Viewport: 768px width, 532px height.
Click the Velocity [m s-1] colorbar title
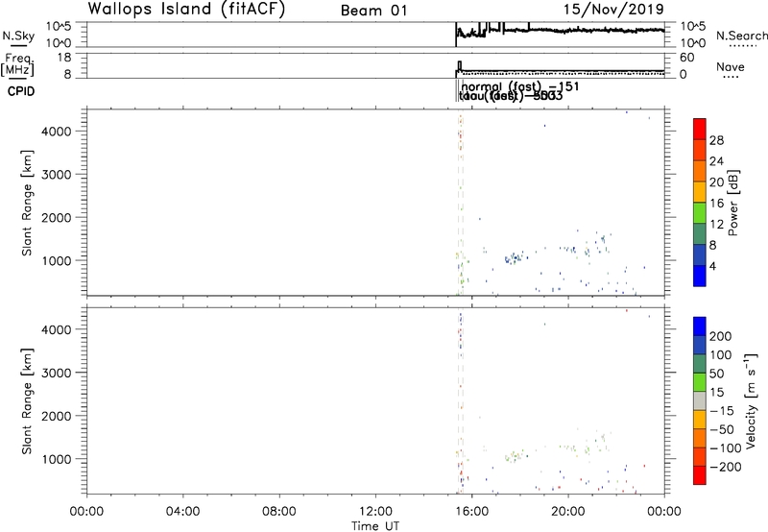[x=751, y=400]
